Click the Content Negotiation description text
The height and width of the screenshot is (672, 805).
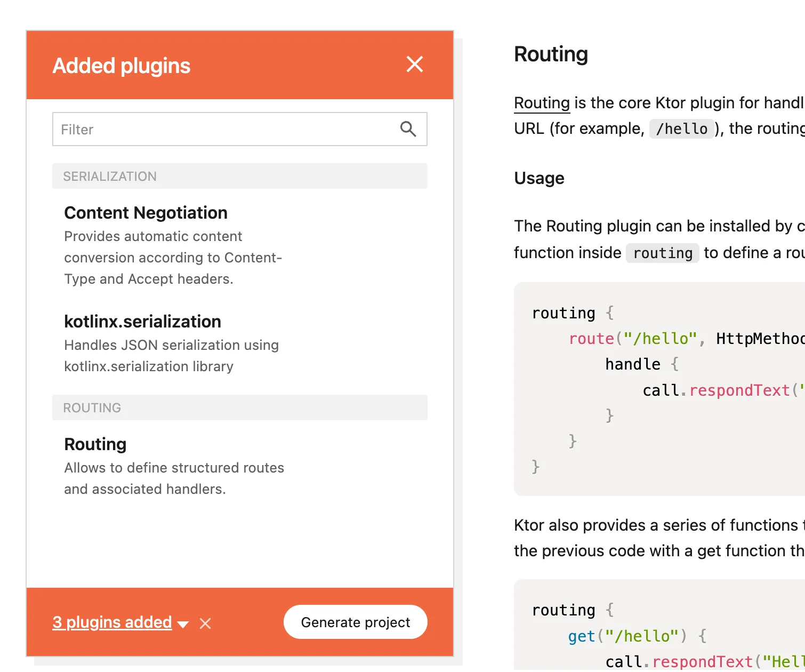point(173,258)
